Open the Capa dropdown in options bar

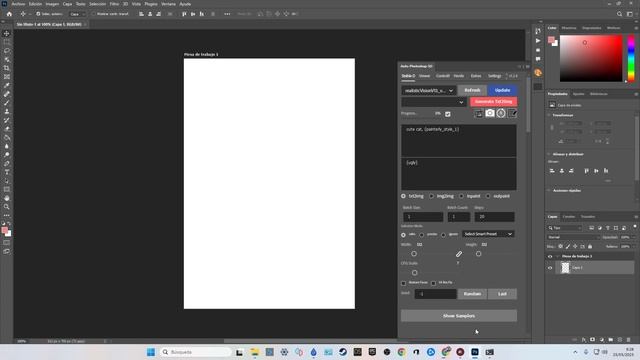click(x=78, y=14)
